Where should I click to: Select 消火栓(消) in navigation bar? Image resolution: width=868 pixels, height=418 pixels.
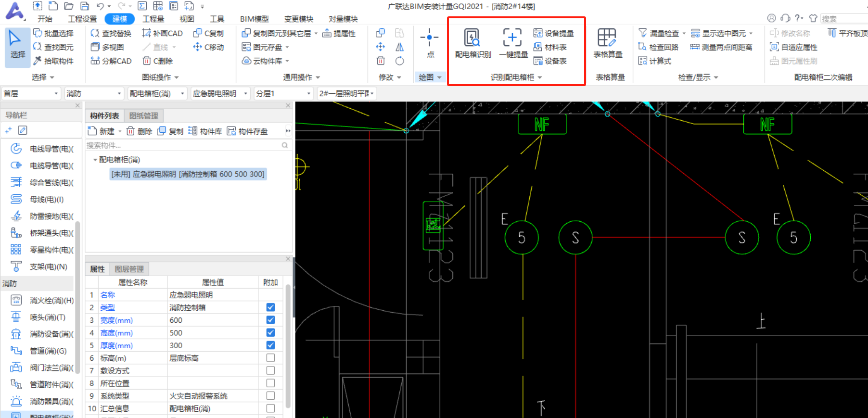41,301
